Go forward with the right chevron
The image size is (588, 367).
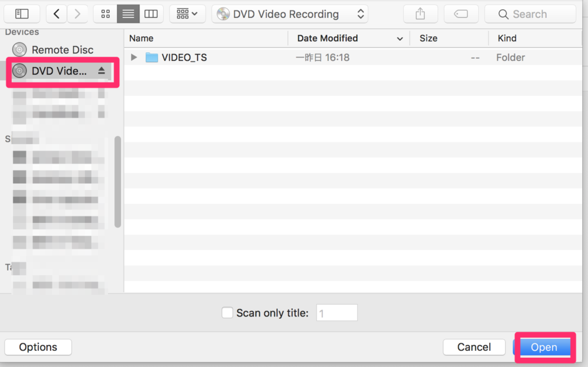point(78,14)
